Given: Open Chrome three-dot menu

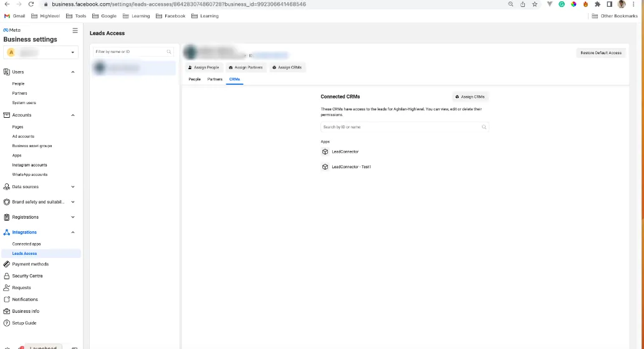Looking at the screenshot, I should point(633,4).
